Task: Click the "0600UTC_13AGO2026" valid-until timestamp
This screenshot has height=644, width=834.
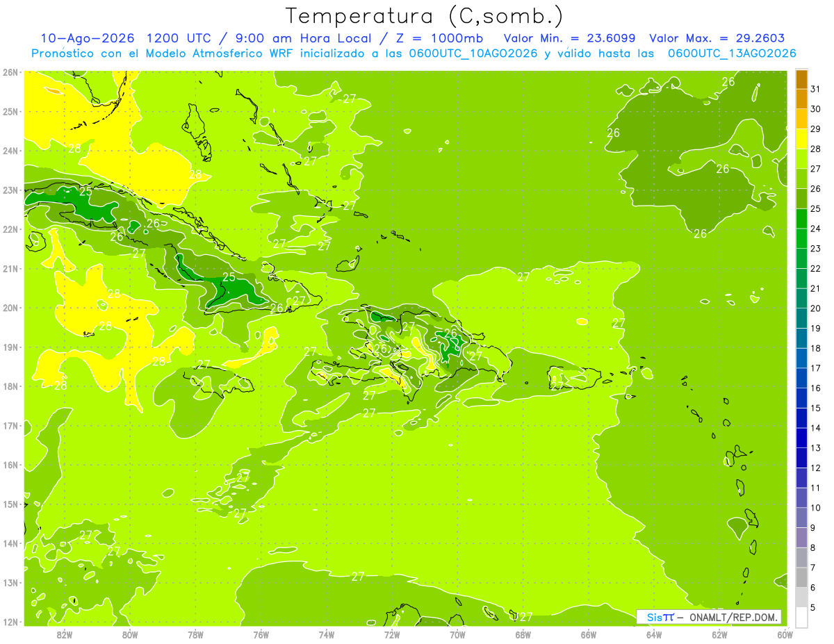Action: click(732, 53)
